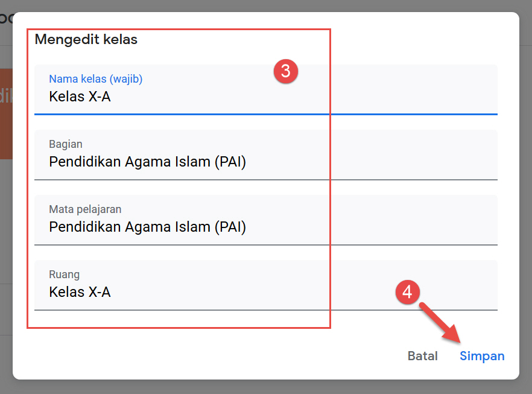Image resolution: width=532 pixels, height=394 pixels.
Task: Click "Pendidikan Agama Islam (PAI)" text under Bagian
Action: pos(147,162)
